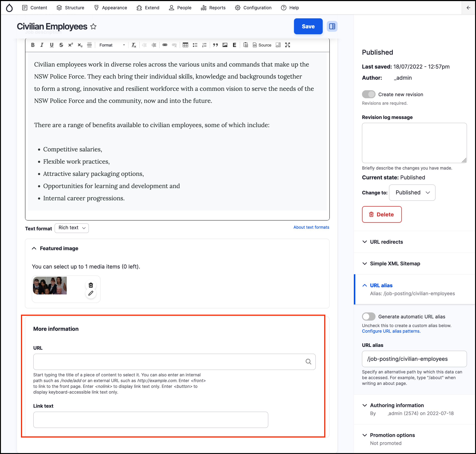Screen dimensions: 476x454
Task: Focus the Link text input field
Action: pos(151,420)
